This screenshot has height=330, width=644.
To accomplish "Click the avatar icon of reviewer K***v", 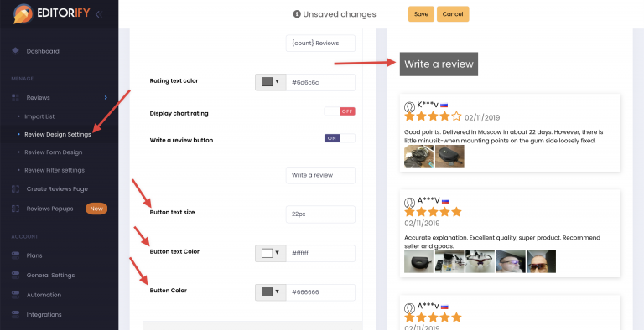I will pos(409,107).
